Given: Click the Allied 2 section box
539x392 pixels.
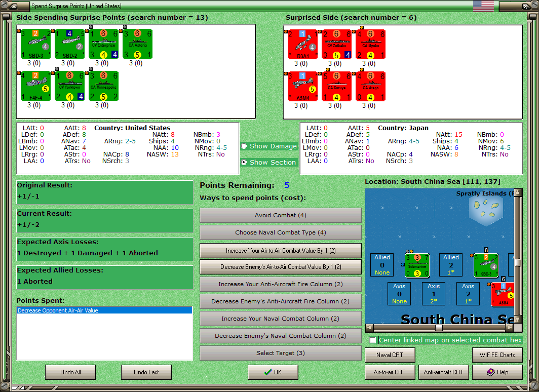Looking at the screenshot, I should [451, 265].
